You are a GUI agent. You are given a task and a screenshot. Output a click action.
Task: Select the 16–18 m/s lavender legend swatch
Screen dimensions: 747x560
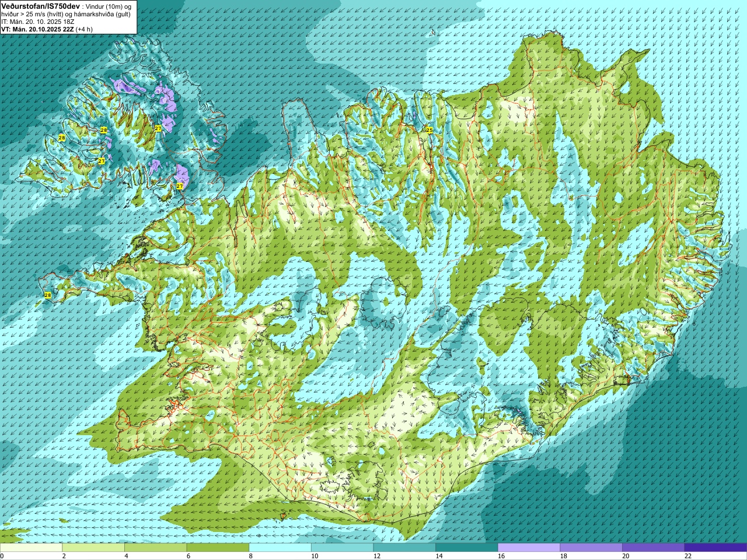click(x=529, y=548)
